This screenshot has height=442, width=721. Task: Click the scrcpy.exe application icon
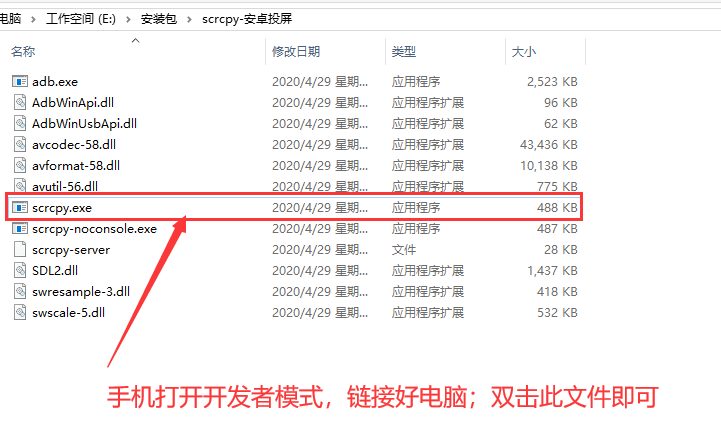click(20, 208)
